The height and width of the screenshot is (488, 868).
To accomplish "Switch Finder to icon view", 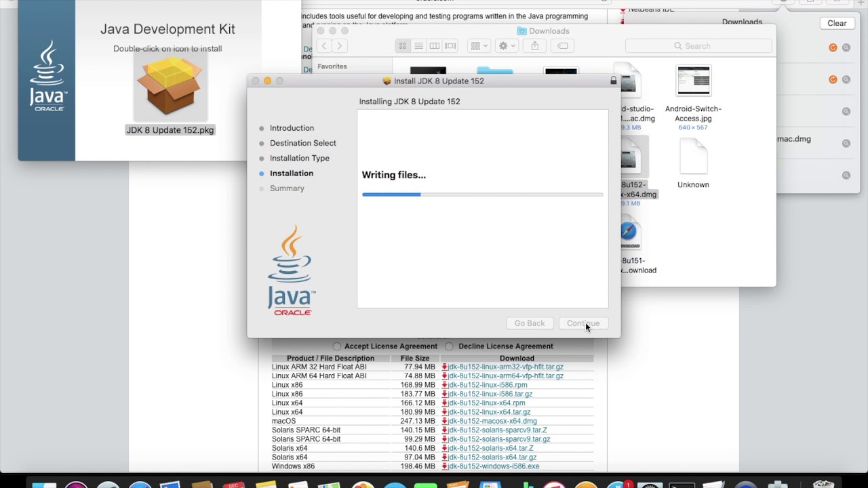I will 403,45.
